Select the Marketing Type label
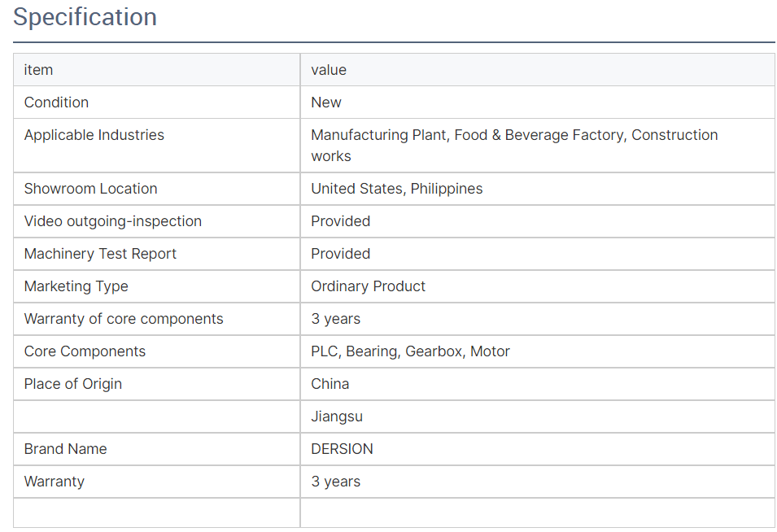The width and height of the screenshot is (777, 532). click(76, 286)
